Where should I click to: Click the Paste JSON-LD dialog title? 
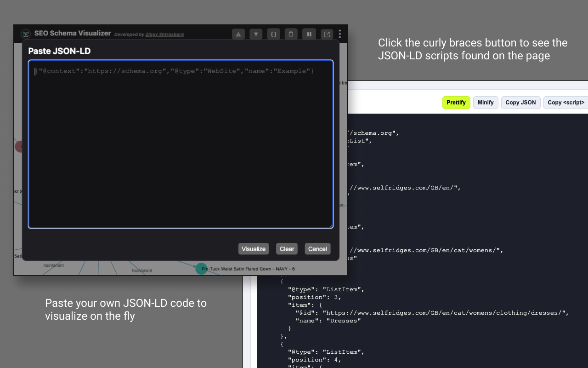pyautogui.click(x=59, y=51)
